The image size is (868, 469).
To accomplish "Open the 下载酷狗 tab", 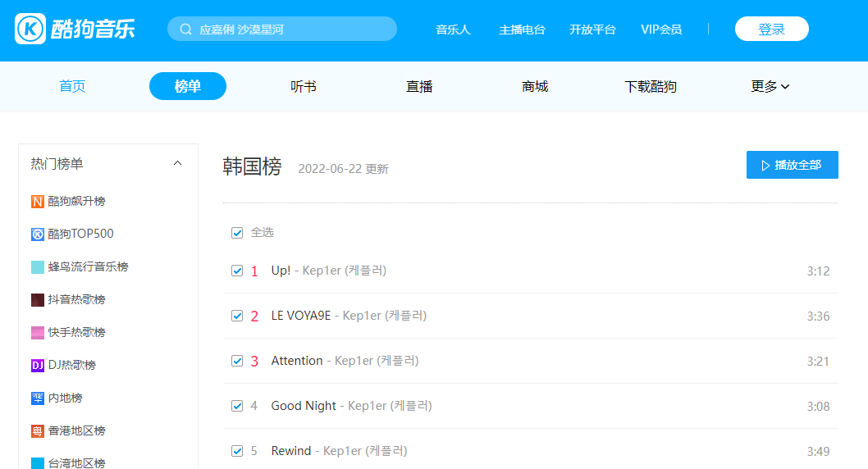I will tap(651, 86).
